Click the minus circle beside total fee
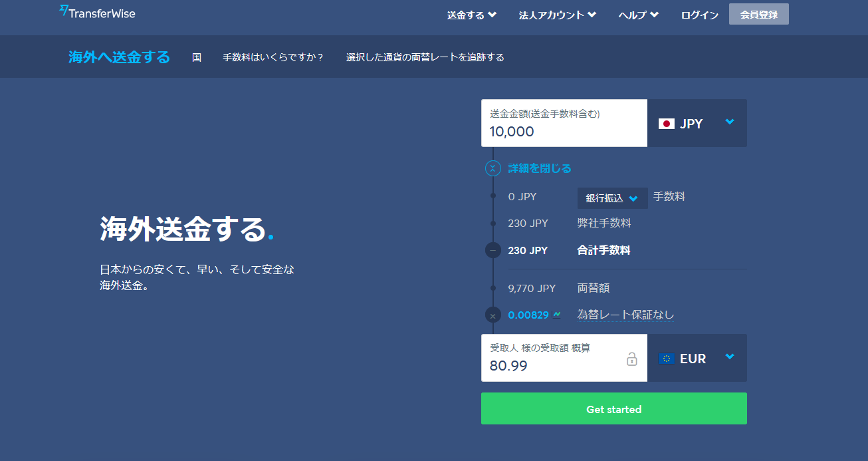The width and height of the screenshot is (868, 461). click(492, 251)
